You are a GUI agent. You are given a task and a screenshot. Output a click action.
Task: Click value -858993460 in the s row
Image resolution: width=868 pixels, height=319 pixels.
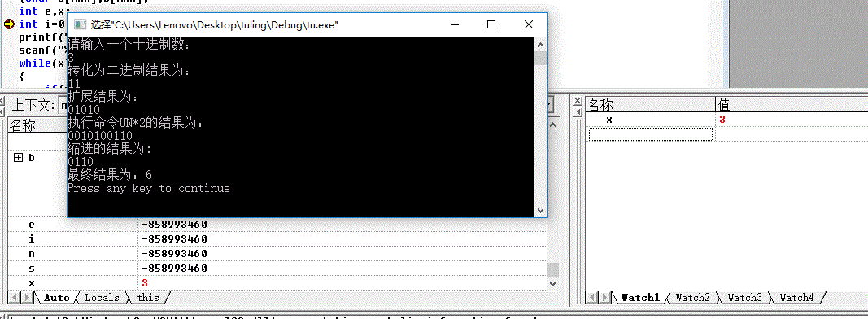pos(174,268)
